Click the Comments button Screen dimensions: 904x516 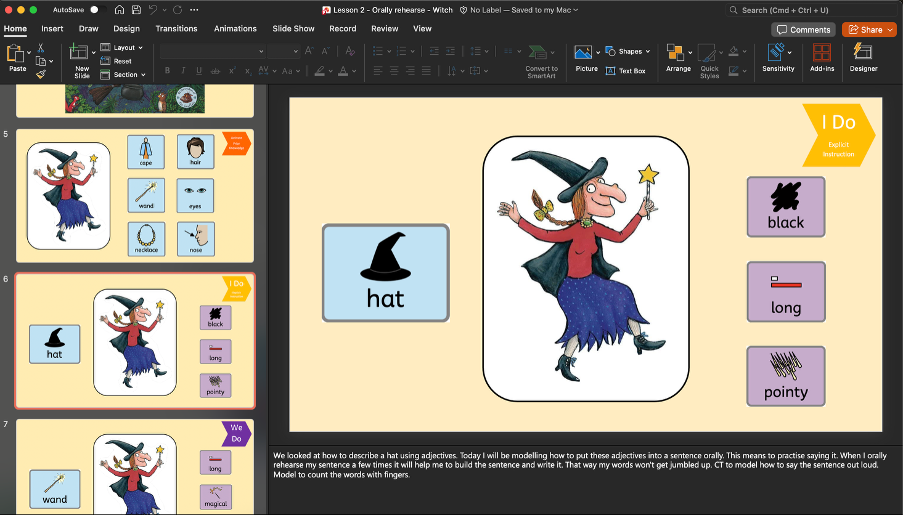click(x=803, y=30)
